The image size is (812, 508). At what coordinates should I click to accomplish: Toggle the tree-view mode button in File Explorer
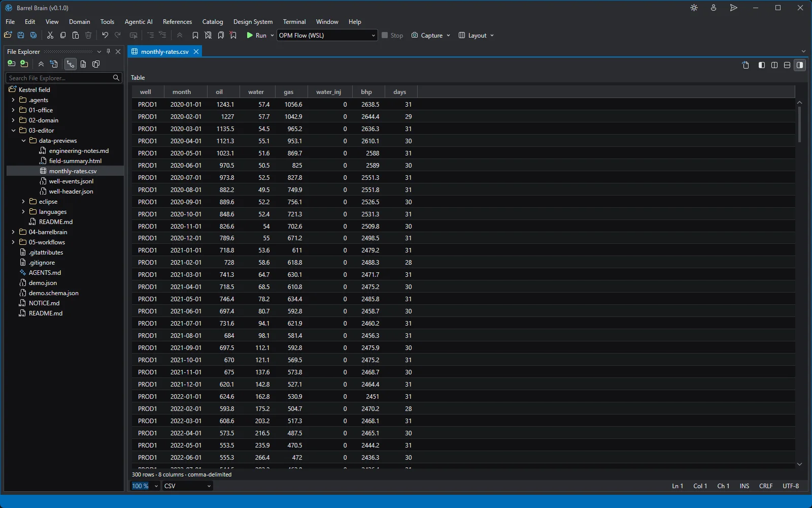70,64
